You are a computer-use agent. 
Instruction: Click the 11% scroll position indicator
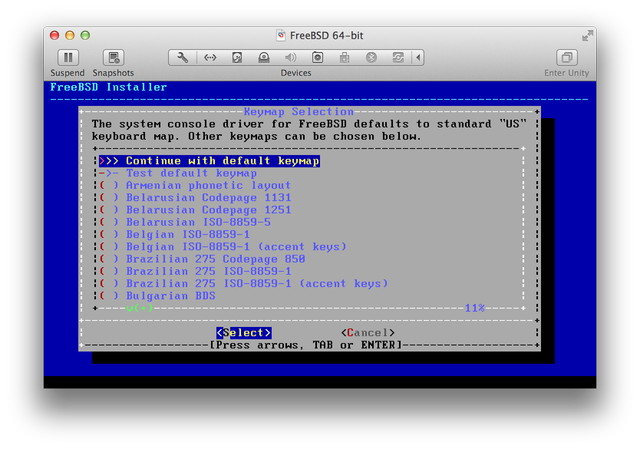pos(475,308)
